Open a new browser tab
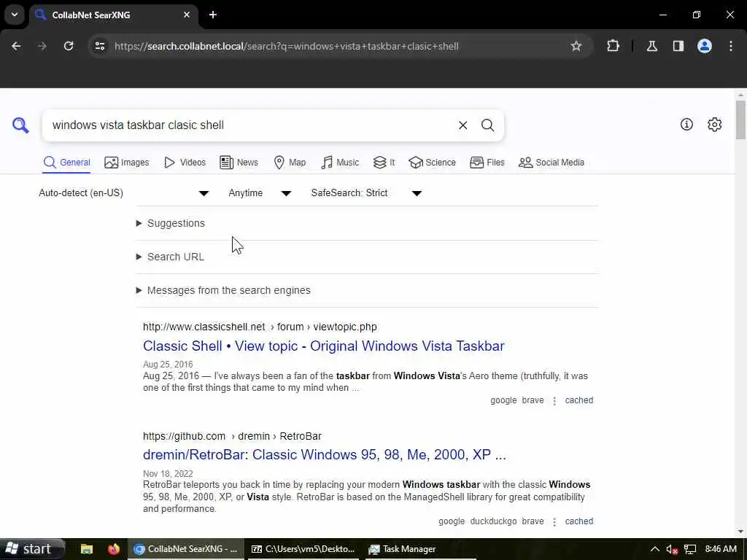Viewport: 747px width, 560px height. tap(213, 15)
